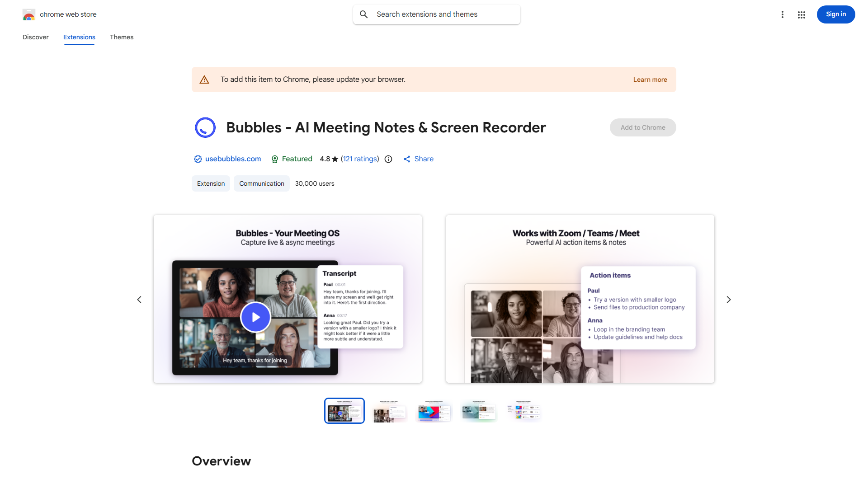
Task: Switch to the Discover tab
Action: pyautogui.click(x=36, y=37)
